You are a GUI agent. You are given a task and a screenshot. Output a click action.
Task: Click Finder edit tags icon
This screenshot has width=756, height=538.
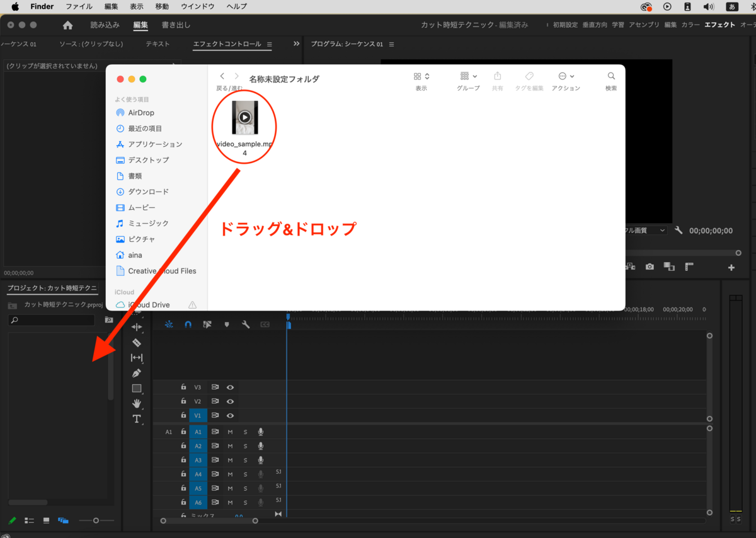[529, 76]
